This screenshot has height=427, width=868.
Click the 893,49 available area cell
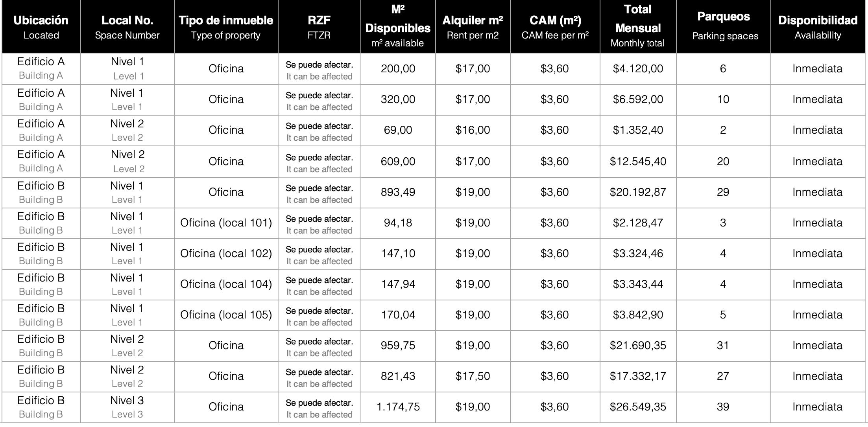[x=398, y=192]
